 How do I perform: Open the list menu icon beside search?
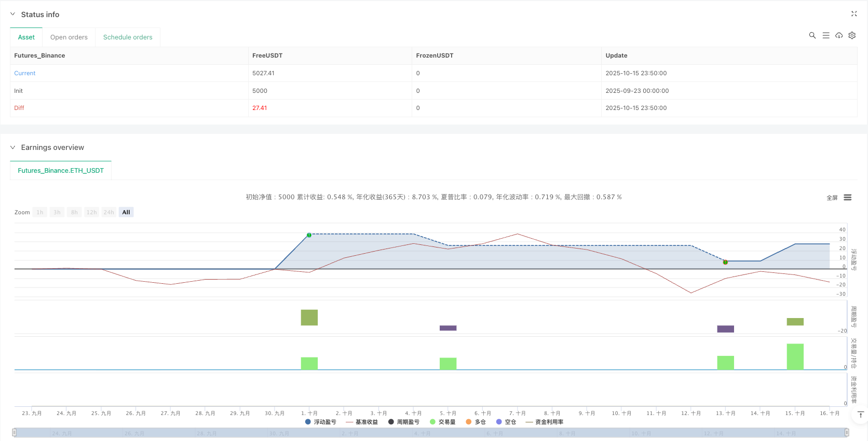826,35
